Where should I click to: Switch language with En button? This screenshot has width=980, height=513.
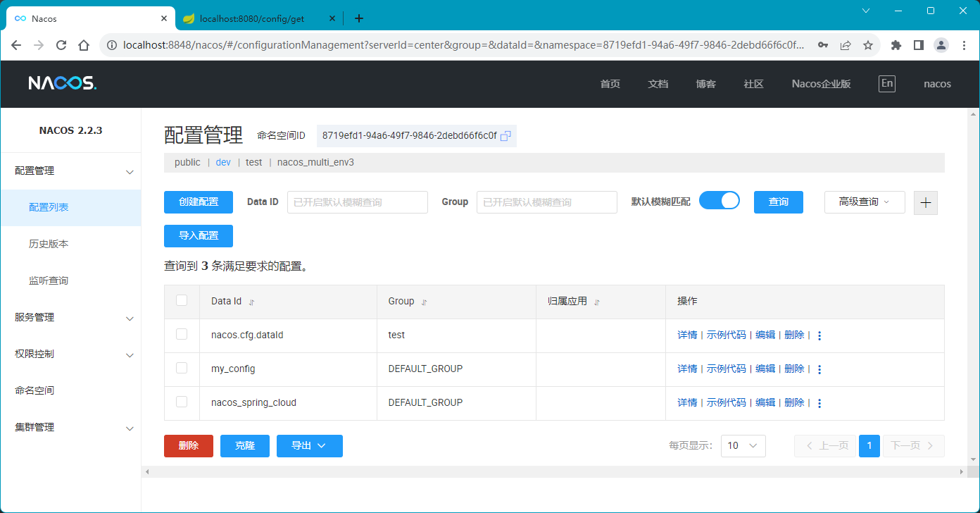pyautogui.click(x=887, y=83)
